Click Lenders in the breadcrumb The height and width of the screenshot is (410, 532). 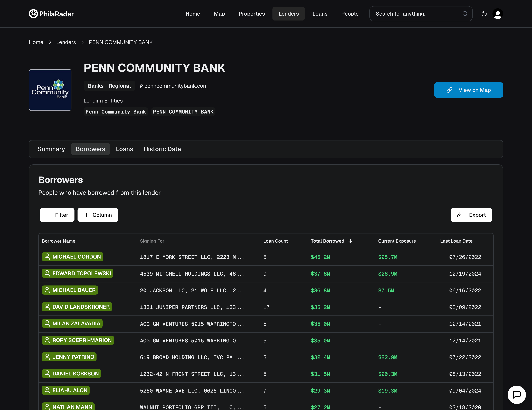click(66, 42)
